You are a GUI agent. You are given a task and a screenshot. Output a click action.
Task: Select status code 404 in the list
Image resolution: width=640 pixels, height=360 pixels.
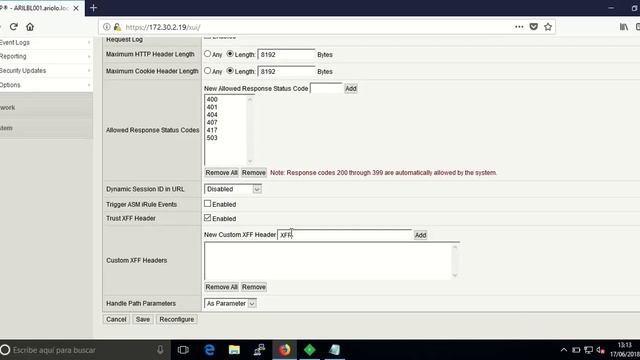212,115
